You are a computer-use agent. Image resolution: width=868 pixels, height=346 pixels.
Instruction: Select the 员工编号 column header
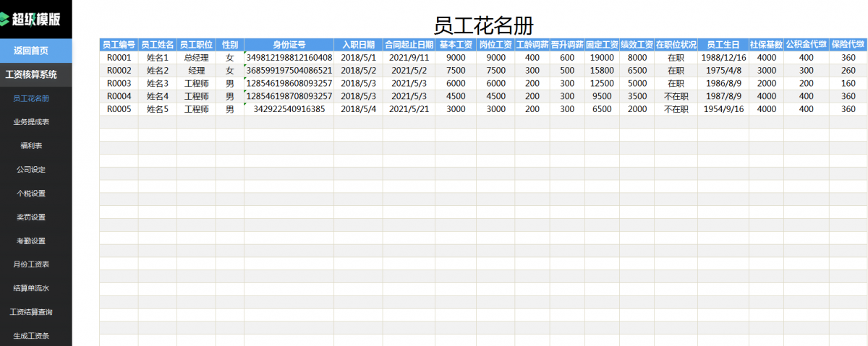[x=119, y=45]
